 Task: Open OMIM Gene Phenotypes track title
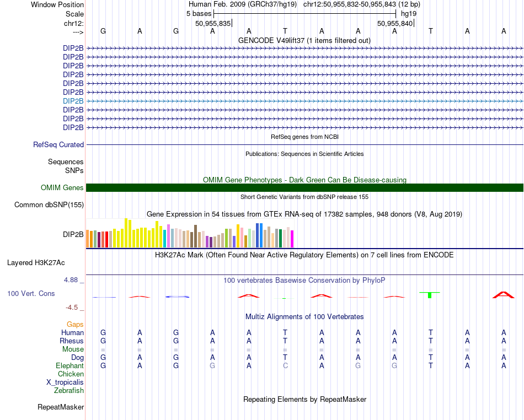304,180
